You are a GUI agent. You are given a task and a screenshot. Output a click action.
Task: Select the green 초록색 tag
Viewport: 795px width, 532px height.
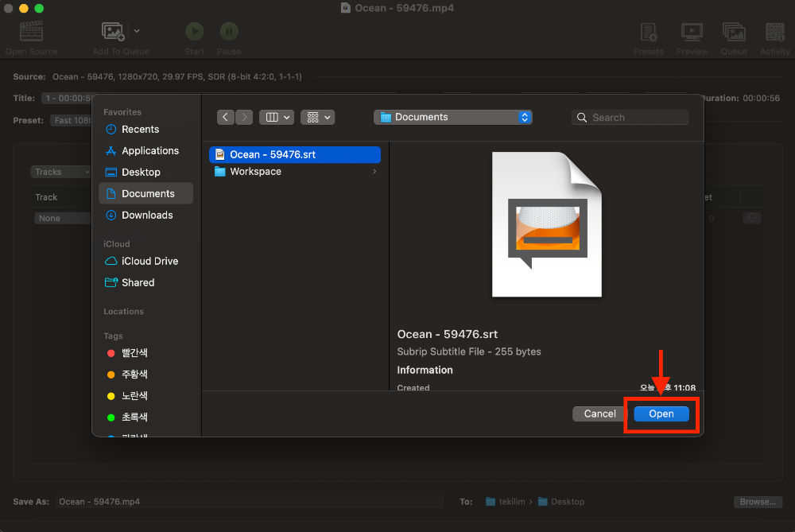(x=134, y=417)
